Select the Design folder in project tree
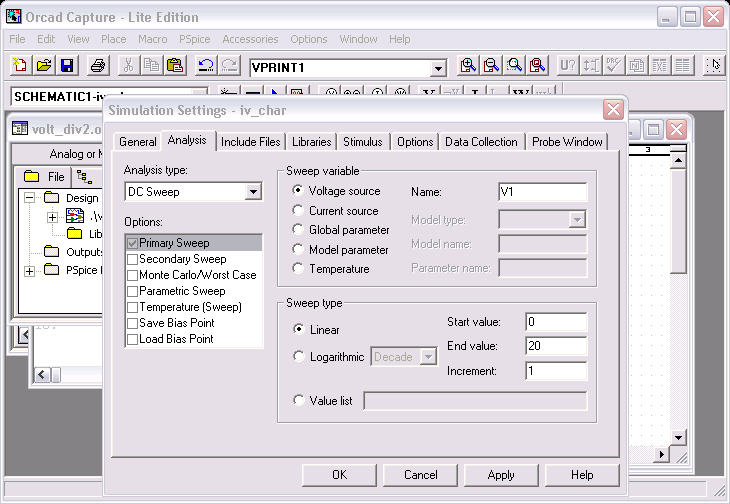730x504 pixels. (x=71, y=198)
